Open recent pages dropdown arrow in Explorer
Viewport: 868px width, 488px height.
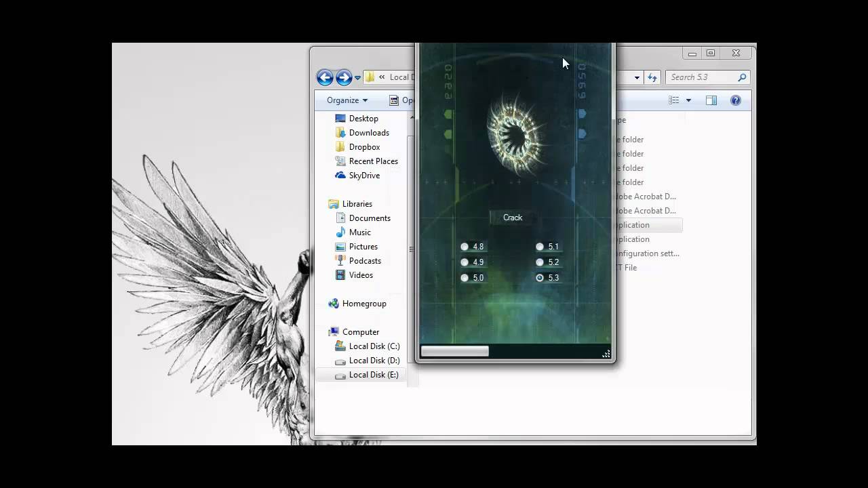357,78
